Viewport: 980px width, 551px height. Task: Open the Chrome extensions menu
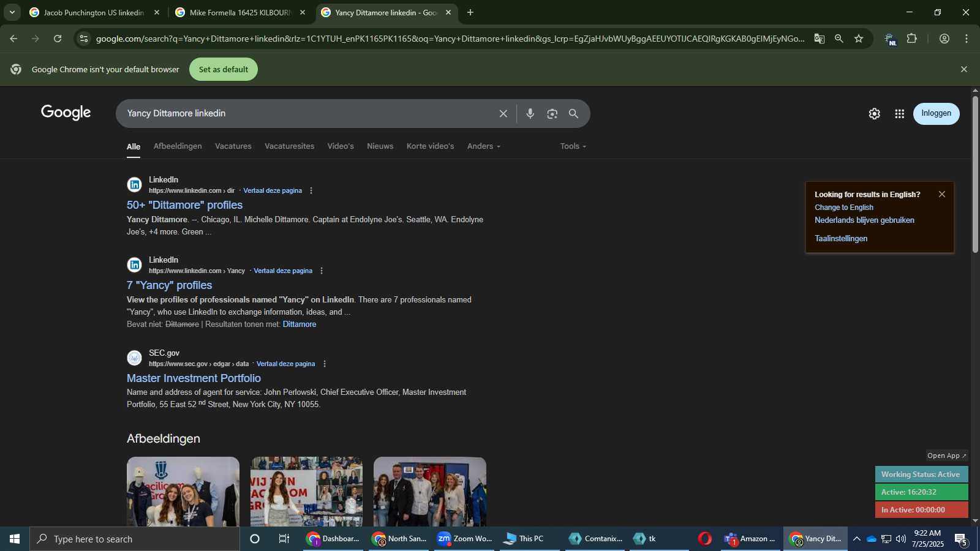(x=911, y=39)
